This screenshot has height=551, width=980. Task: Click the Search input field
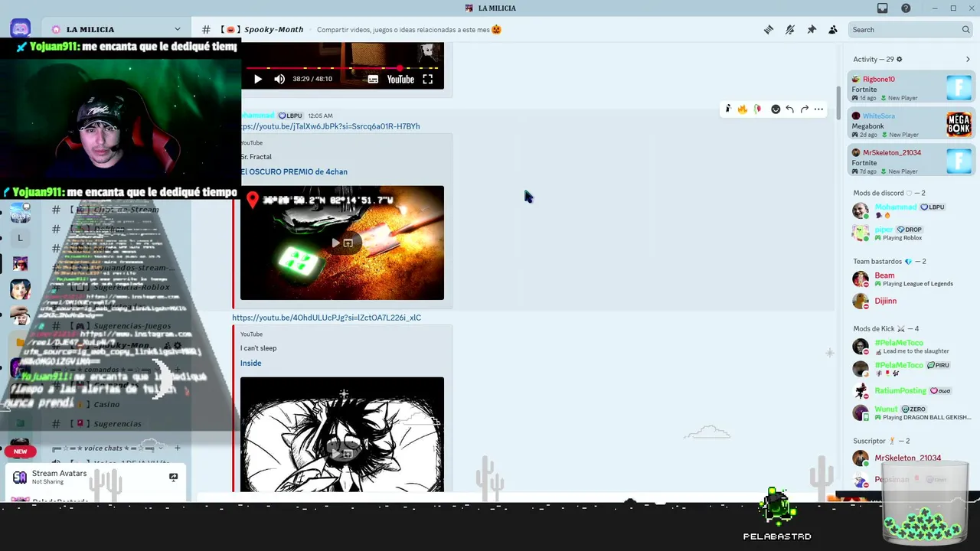pos(911,30)
